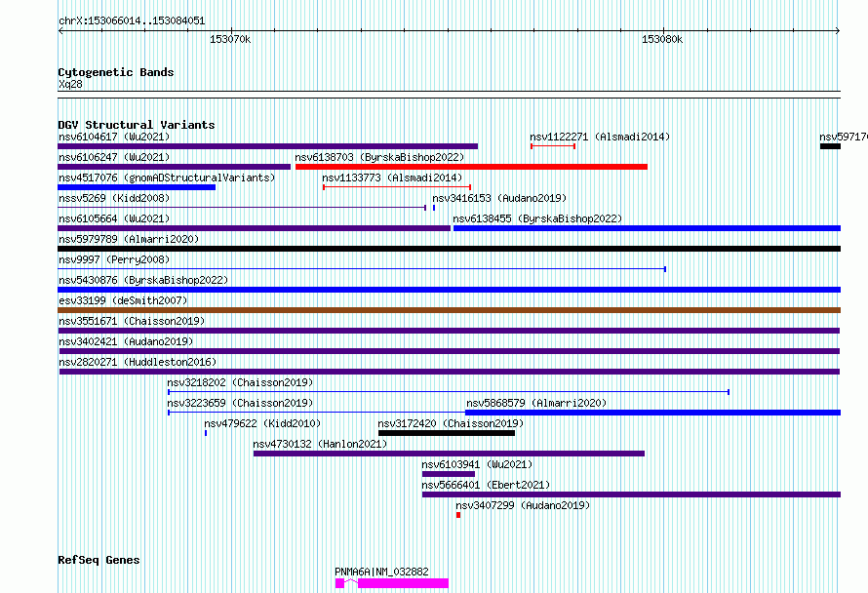Select the magenta PNMA6A gene exon block
This screenshot has width=868, height=593.
pyautogui.click(x=403, y=583)
